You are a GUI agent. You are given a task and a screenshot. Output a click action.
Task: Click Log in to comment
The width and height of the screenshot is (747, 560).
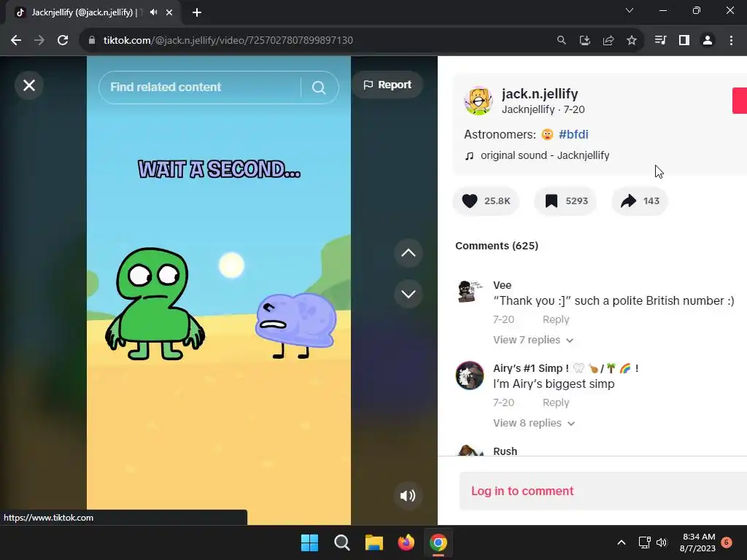click(x=522, y=491)
